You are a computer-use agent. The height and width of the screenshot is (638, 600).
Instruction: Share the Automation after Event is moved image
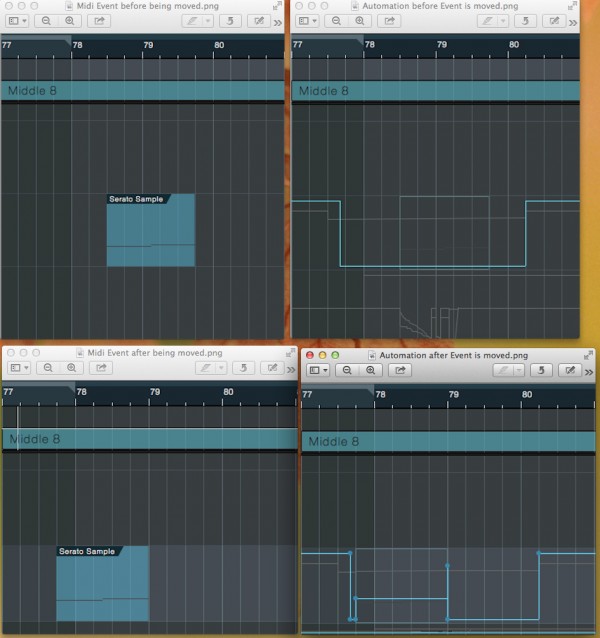[x=400, y=370]
